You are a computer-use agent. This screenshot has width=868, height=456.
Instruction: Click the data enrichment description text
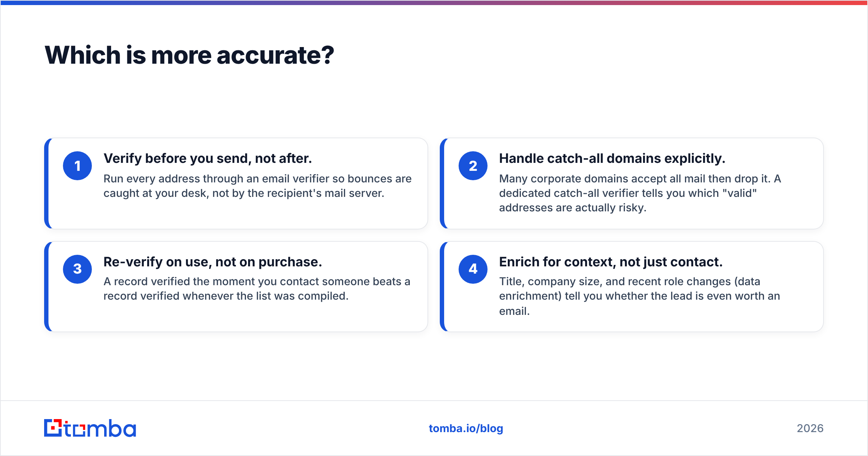[x=639, y=296]
